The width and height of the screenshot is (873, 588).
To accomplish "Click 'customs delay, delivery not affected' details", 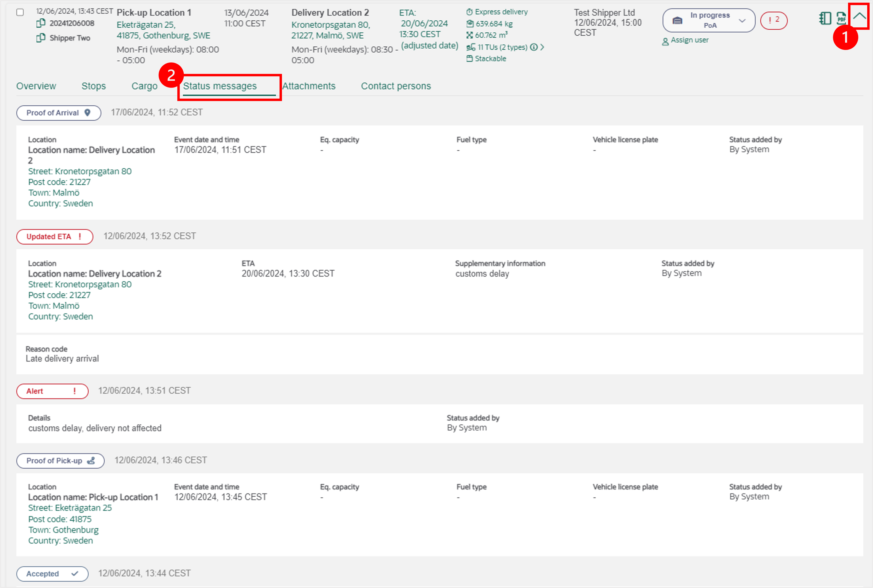I will (95, 428).
